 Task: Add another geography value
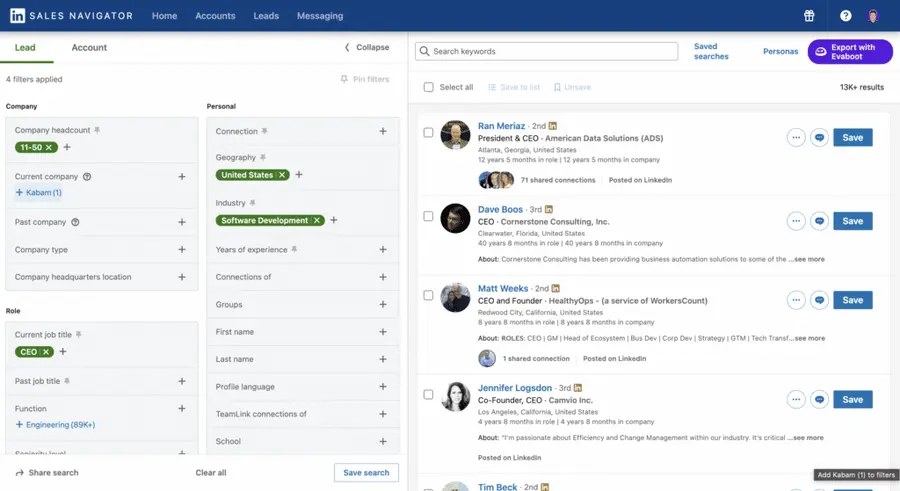(x=299, y=175)
